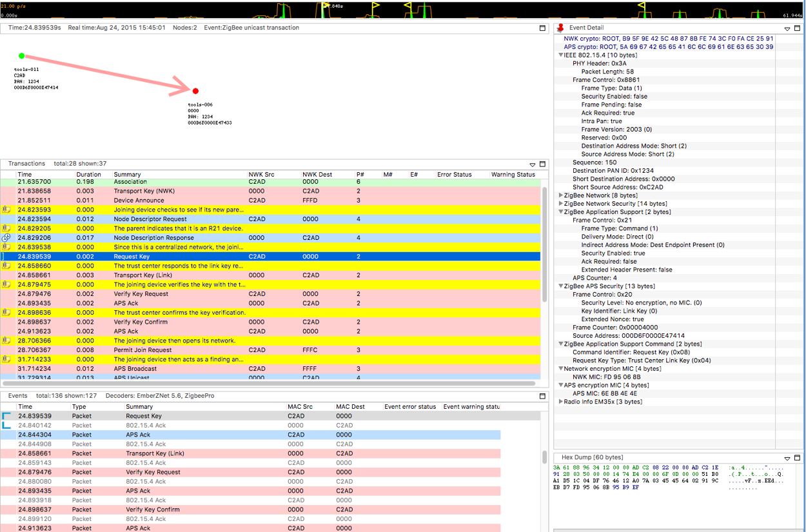The image size is (806, 532).
Task: Expand the ZigBee Network [8 bytes] section
Action: coord(561,195)
